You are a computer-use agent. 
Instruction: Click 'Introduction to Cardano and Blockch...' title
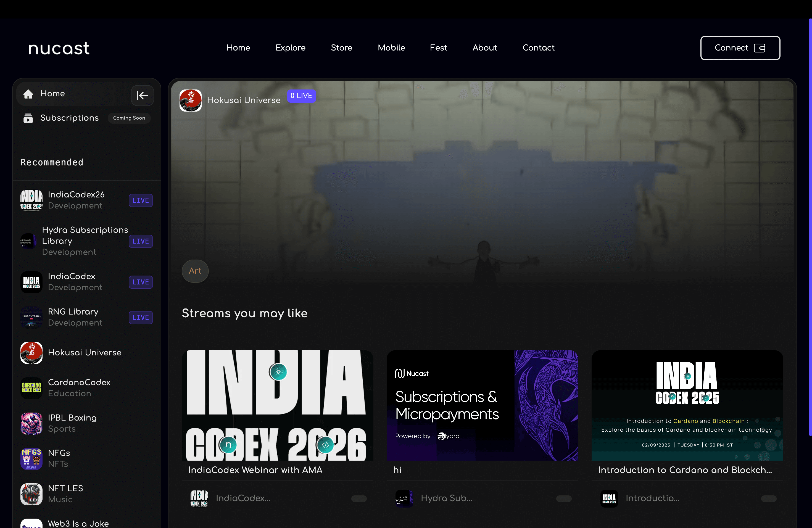click(685, 470)
